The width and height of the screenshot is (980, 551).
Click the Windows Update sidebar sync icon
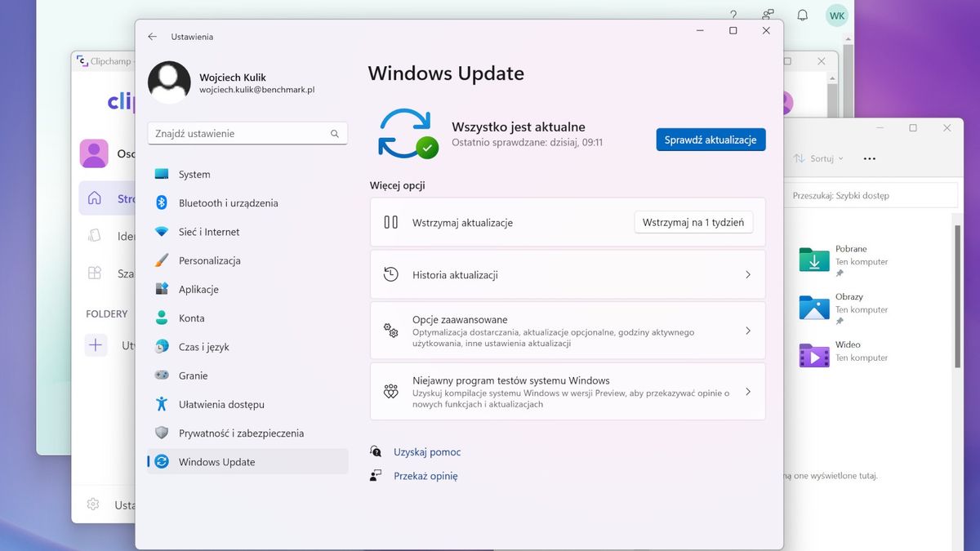pyautogui.click(x=162, y=462)
